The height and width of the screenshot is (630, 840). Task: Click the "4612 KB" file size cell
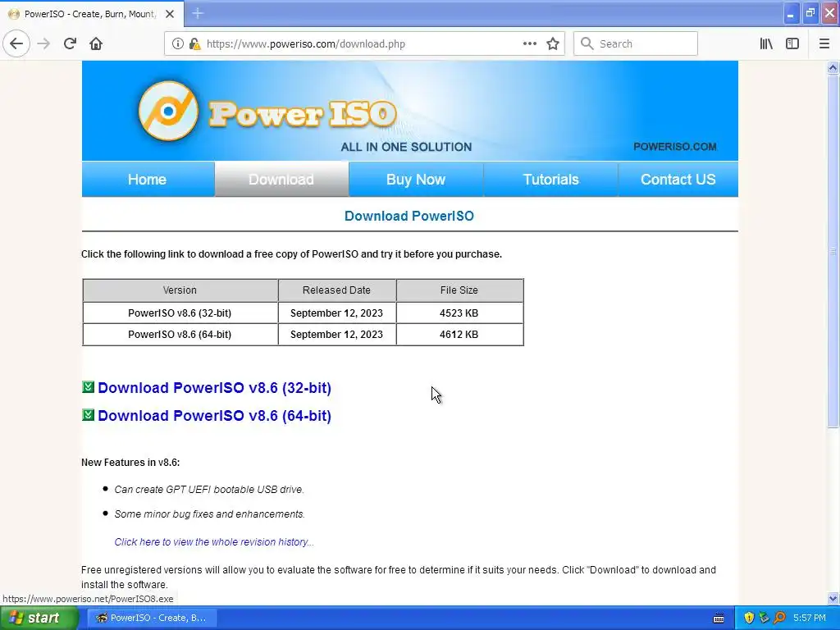[459, 335]
